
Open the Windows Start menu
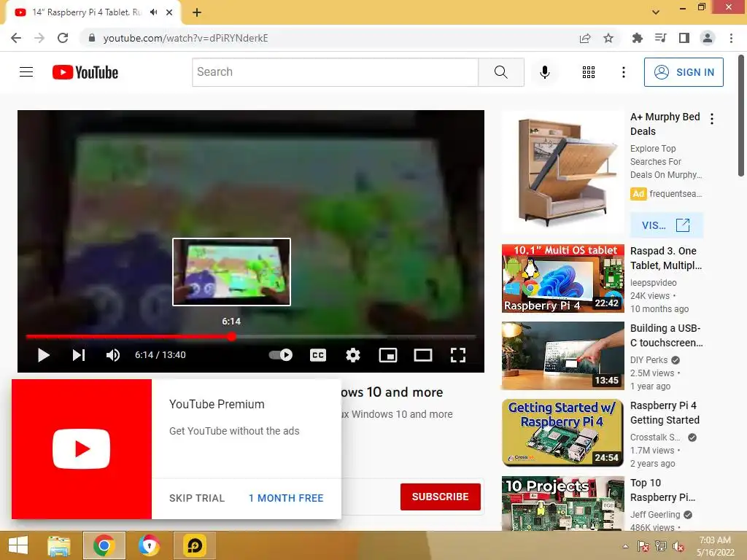click(x=18, y=545)
